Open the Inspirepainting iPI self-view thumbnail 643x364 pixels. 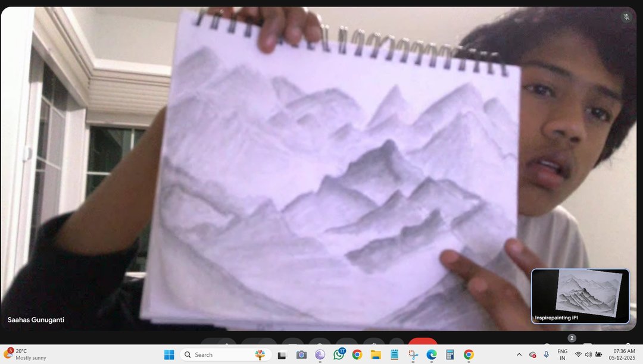pyautogui.click(x=580, y=296)
